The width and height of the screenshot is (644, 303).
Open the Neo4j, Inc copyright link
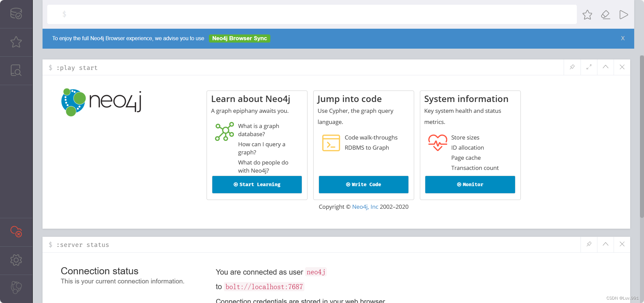pyautogui.click(x=365, y=207)
